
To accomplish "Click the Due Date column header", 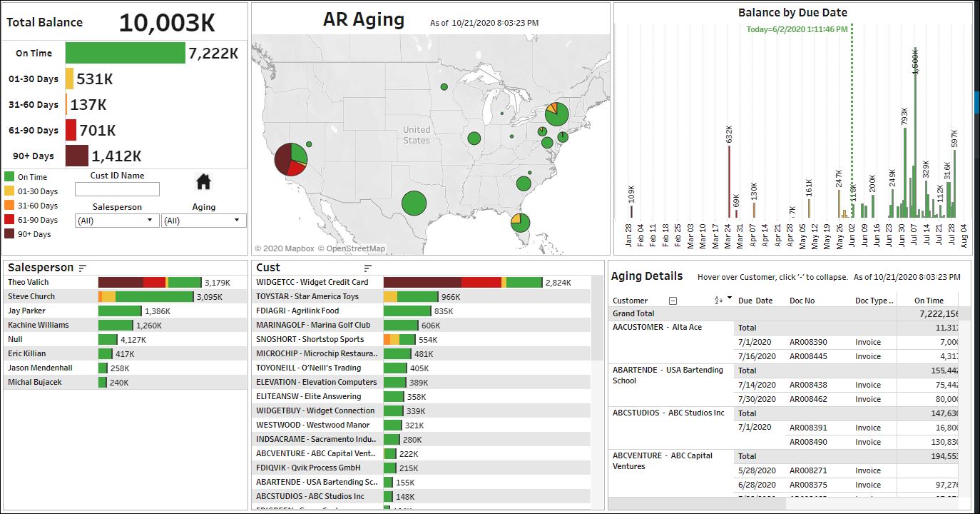I will point(755,301).
